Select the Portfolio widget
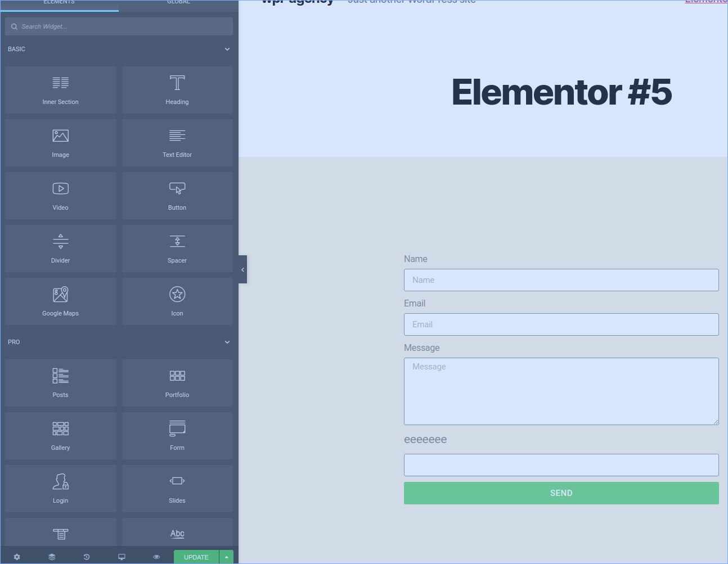The width and height of the screenshot is (728, 564). pyautogui.click(x=177, y=383)
